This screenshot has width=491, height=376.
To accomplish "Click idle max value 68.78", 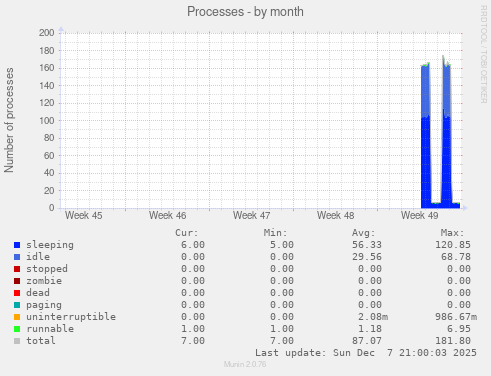I will (455, 257).
